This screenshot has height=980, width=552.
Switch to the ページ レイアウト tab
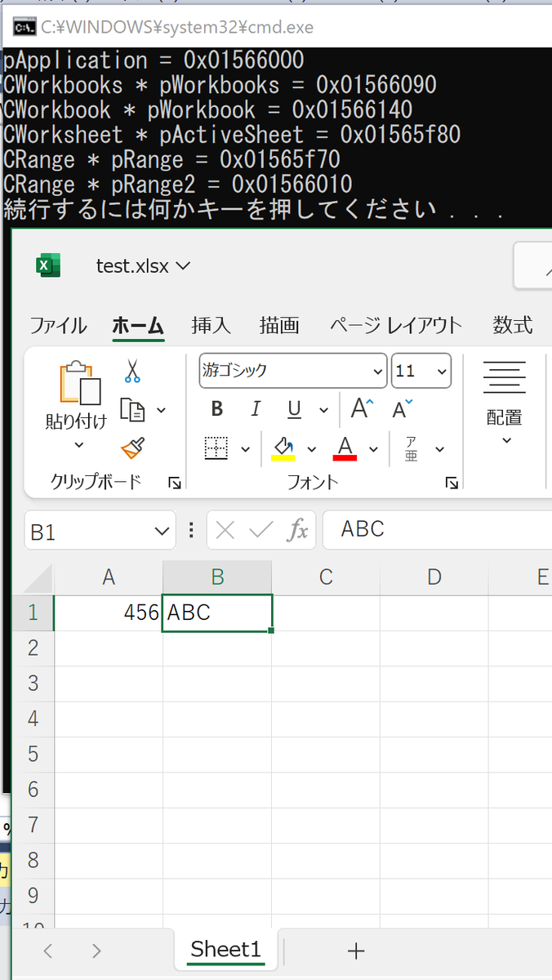tap(396, 325)
